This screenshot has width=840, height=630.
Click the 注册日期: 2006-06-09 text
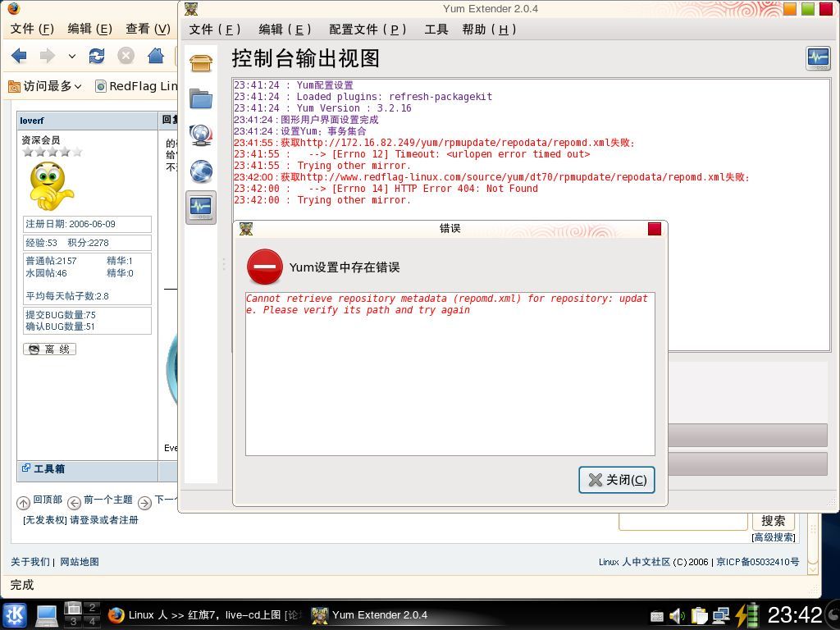click(71, 224)
